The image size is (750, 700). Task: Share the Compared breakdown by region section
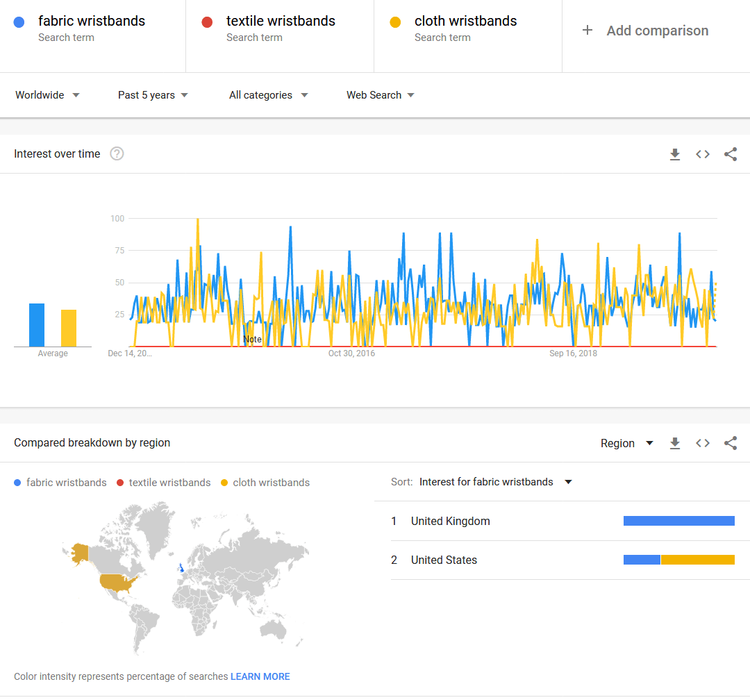(x=730, y=443)
